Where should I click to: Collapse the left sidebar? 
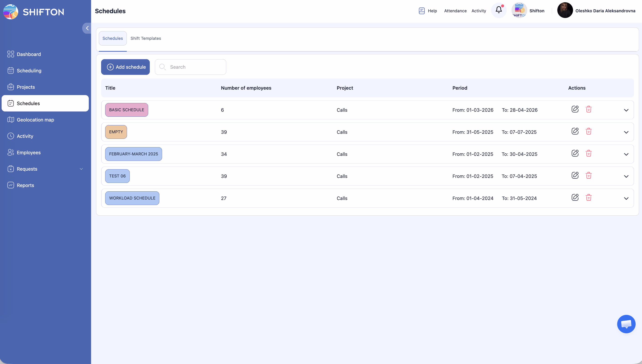(87, 28)
